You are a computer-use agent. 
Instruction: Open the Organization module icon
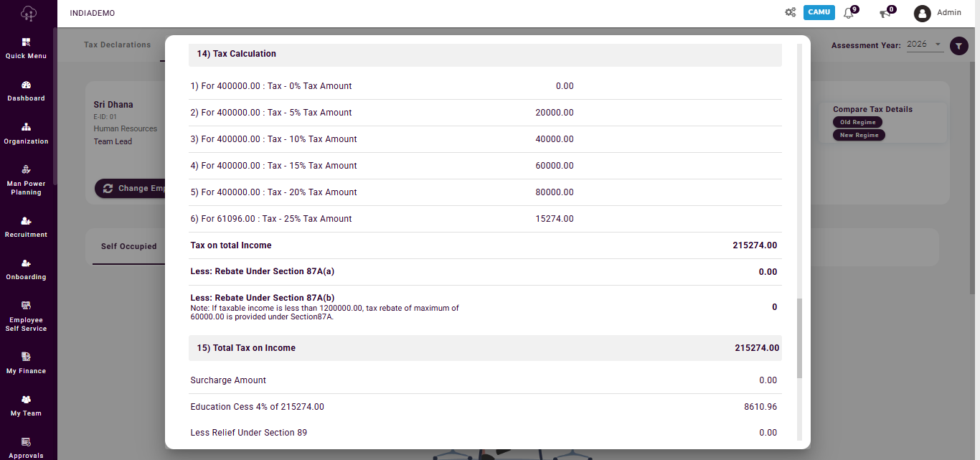click(26, 128)
